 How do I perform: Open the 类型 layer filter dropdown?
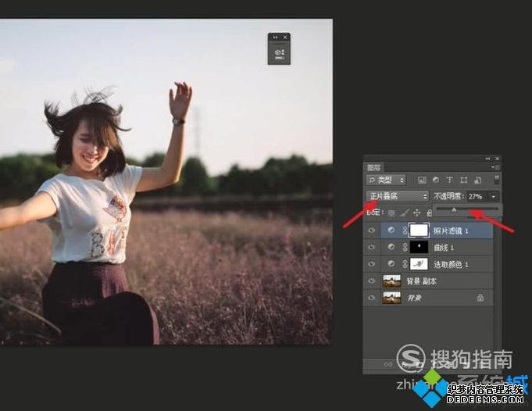(x=386, y=180)
